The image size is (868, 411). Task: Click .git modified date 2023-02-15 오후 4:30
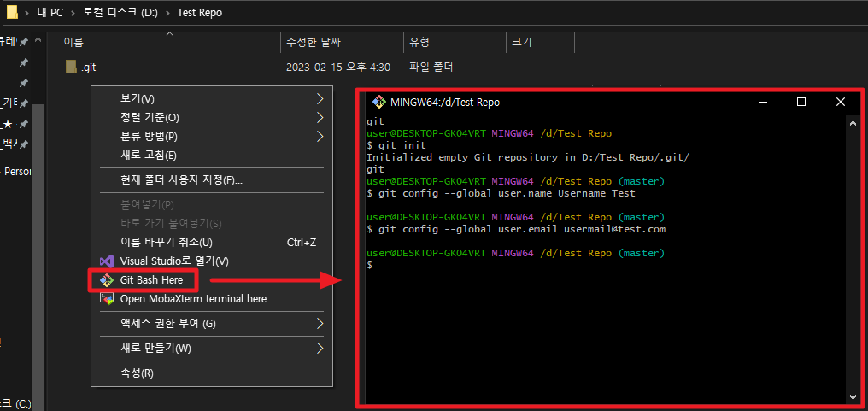338,67
